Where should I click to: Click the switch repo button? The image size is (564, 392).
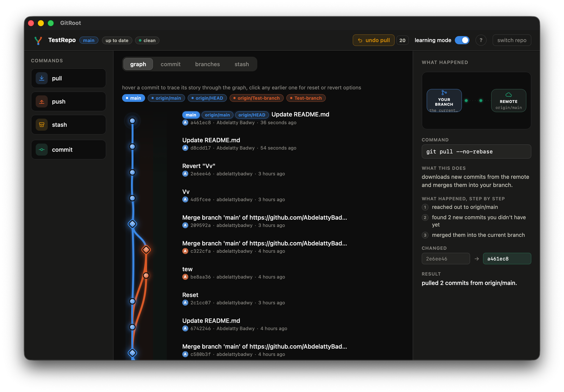(x=512, y=40)
